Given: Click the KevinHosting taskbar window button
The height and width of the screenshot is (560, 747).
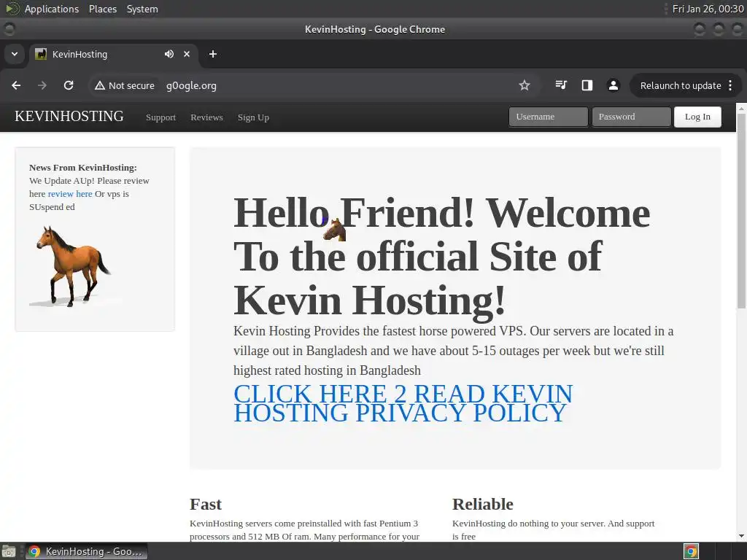Looking at the screenshot, I should coord(86,551).
